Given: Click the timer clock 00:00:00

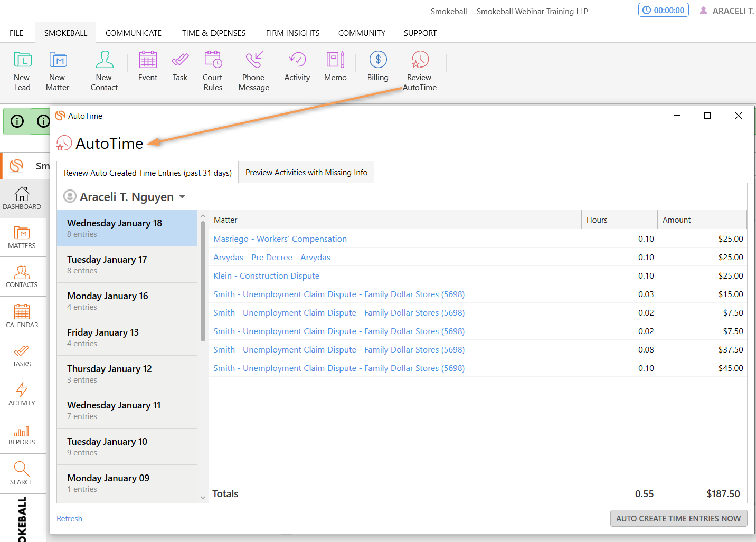Looking at the screenshot, I should (x=664, y=10).
